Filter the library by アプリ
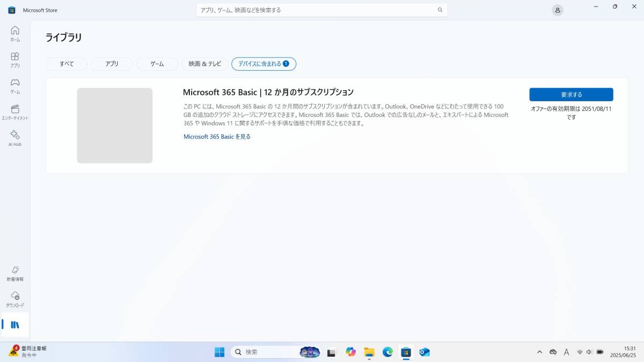The image size is (644, 362). [112, 64]
